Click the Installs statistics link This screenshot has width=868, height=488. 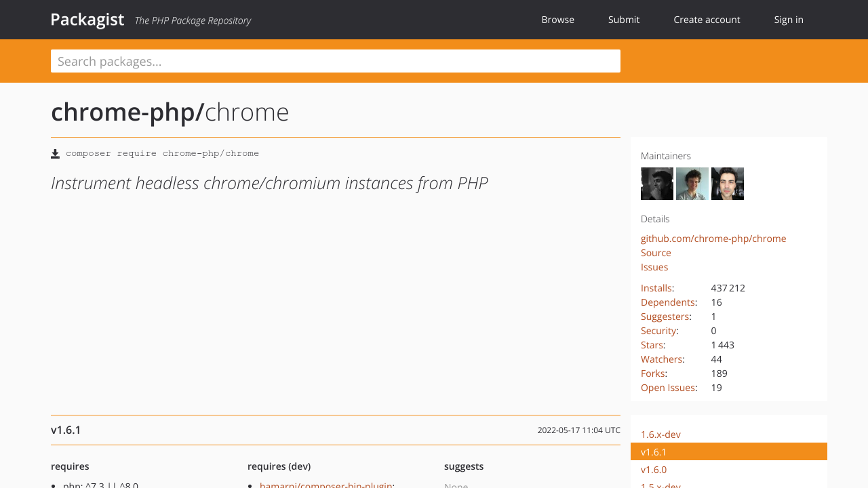click(656, 287)
